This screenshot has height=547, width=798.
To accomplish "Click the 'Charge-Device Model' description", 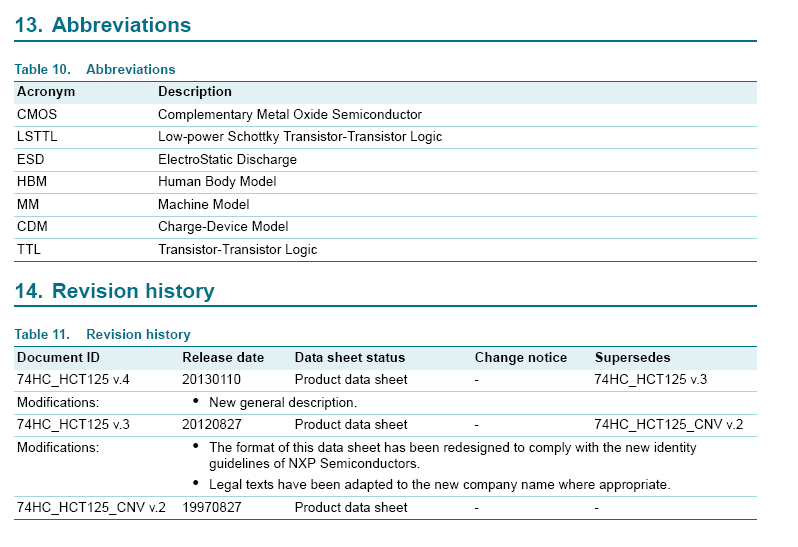I will [x=223, y=226].
